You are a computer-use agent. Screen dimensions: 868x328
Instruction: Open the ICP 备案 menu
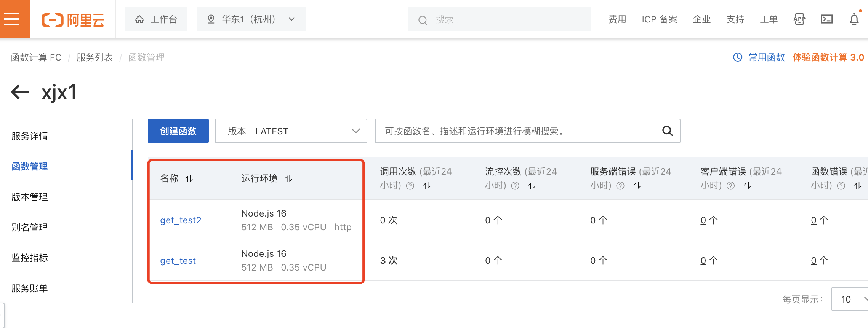click(x=660, y=19)
